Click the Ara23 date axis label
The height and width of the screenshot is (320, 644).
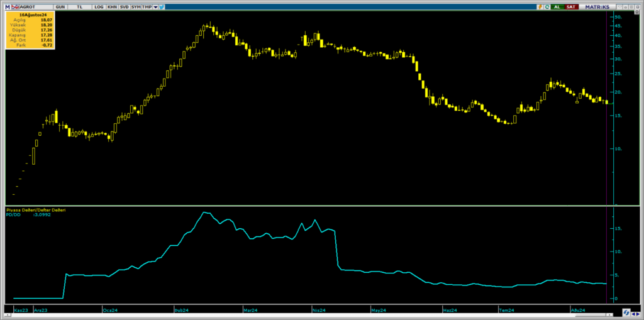pyautogui.click(x=41, y=310)
